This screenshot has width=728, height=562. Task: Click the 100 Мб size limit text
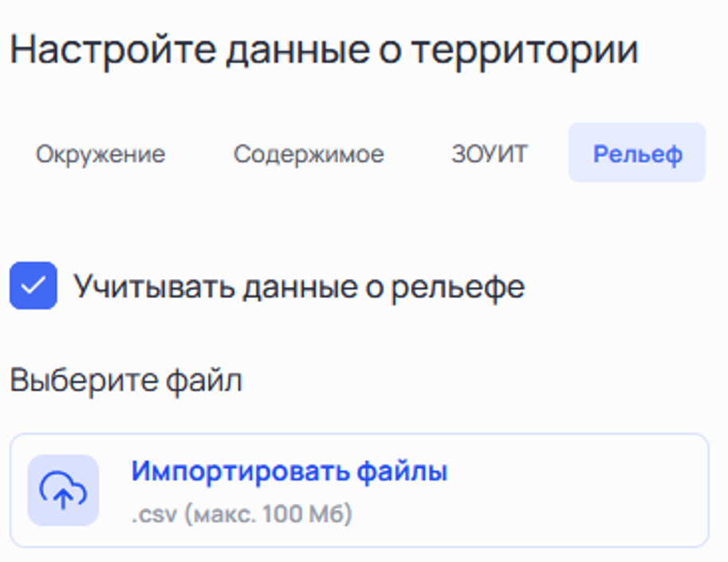click(x=305, y=514)
